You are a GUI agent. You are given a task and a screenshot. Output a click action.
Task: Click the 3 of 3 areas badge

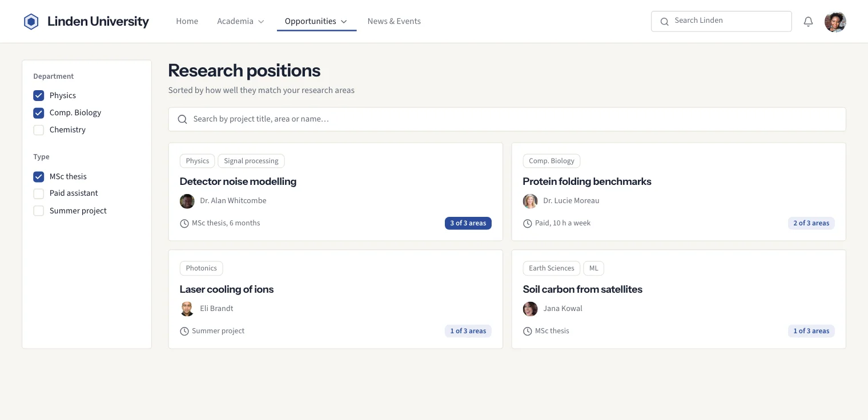tap(468, 223)
